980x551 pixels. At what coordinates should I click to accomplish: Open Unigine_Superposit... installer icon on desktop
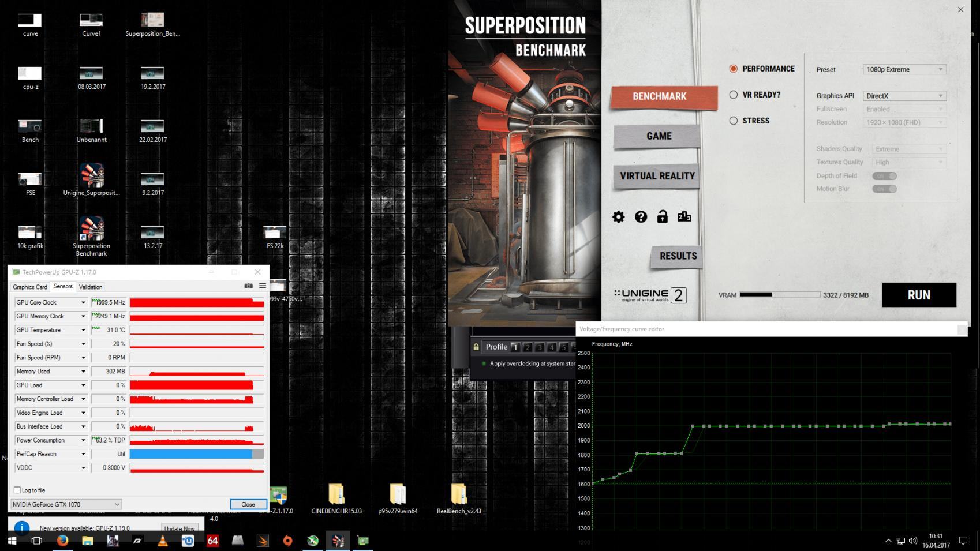91,180
